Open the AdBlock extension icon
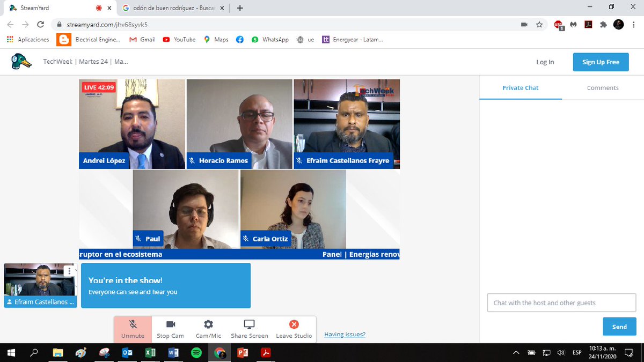 point(559,25)
